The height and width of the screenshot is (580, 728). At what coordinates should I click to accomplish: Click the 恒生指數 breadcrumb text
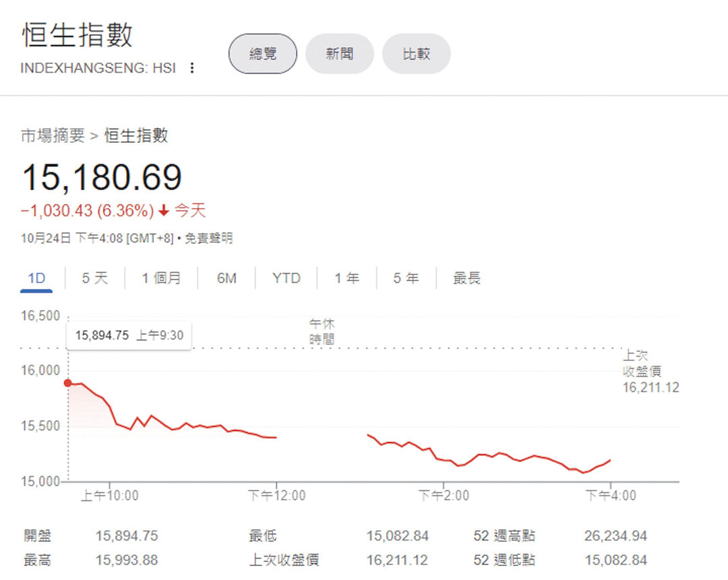[x=136, y=136]
